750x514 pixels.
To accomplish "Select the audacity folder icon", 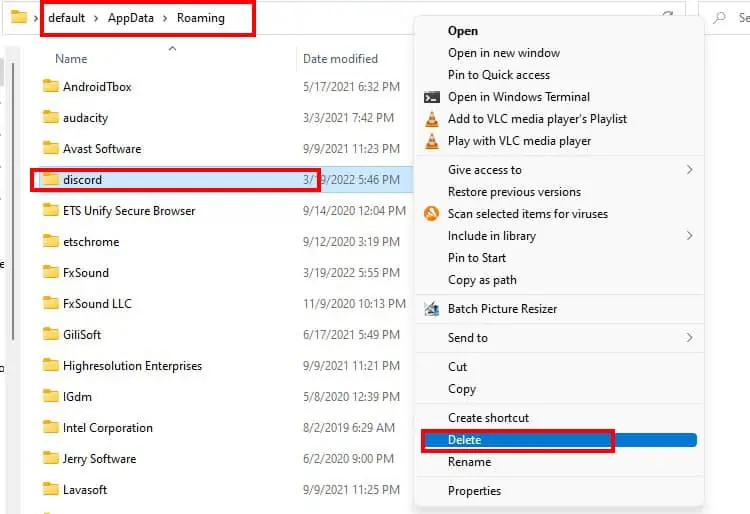I will [50, 117].
